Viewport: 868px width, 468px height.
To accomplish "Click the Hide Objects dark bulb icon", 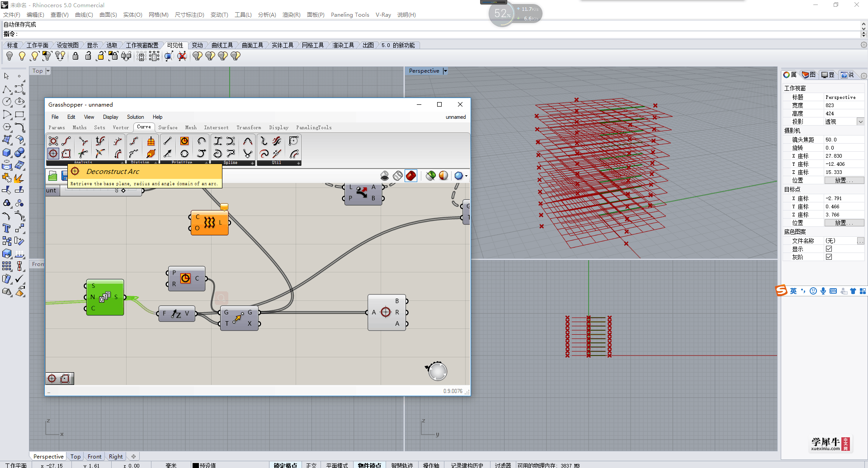I will pyautogui.click(x=9, y=56).
